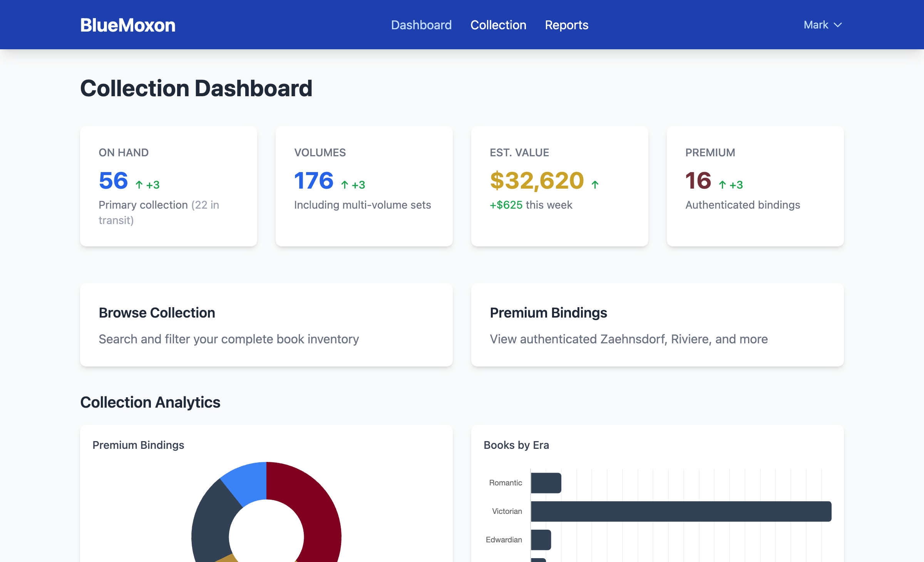Open Browse Collection
Viewport: 924px width, 562px height.
(266, 325)
